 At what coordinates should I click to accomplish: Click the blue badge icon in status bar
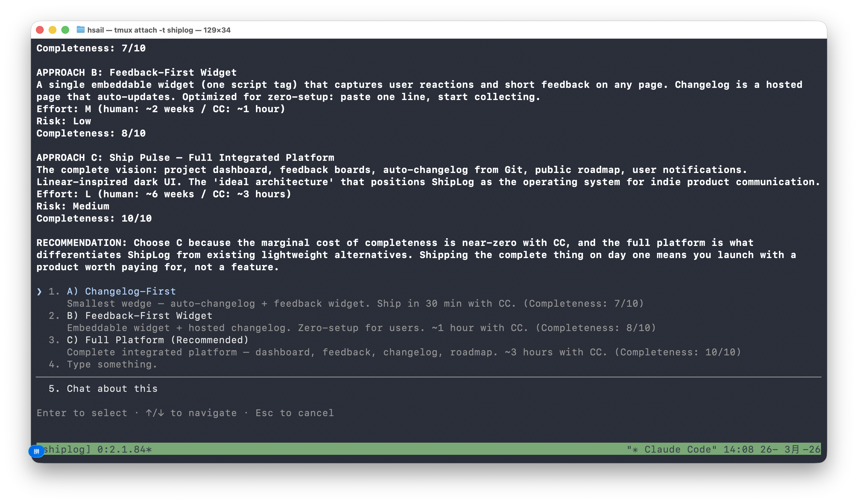(x=36, y=452)
